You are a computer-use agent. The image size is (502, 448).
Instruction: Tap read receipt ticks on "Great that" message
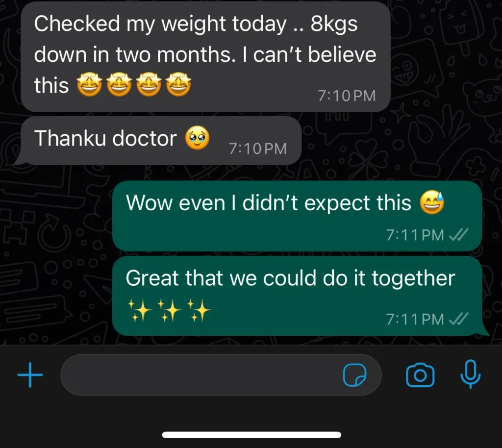point(458,319)
